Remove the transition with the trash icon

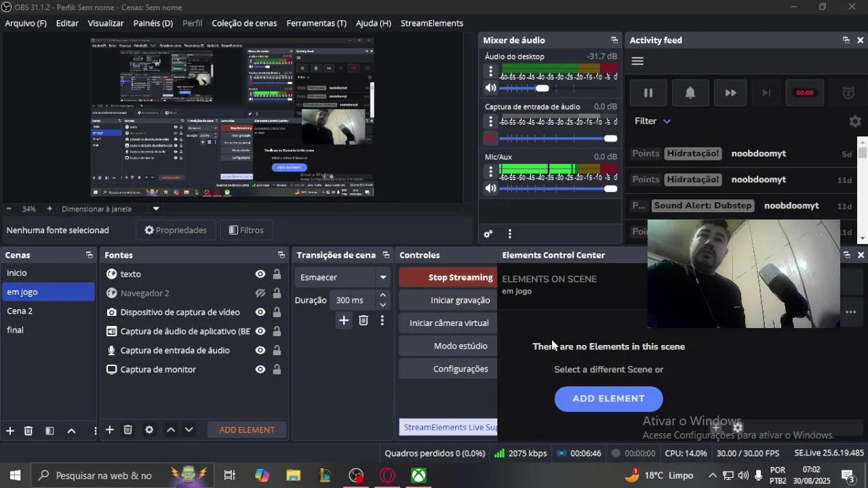[x=363, y=321]
